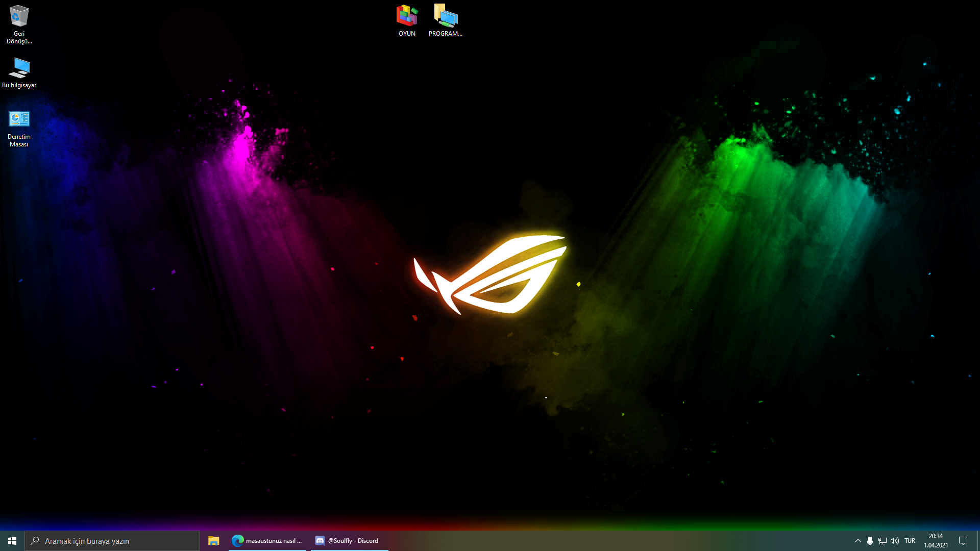
Task: Show hidden system tray icons
Action: (858, 541)
